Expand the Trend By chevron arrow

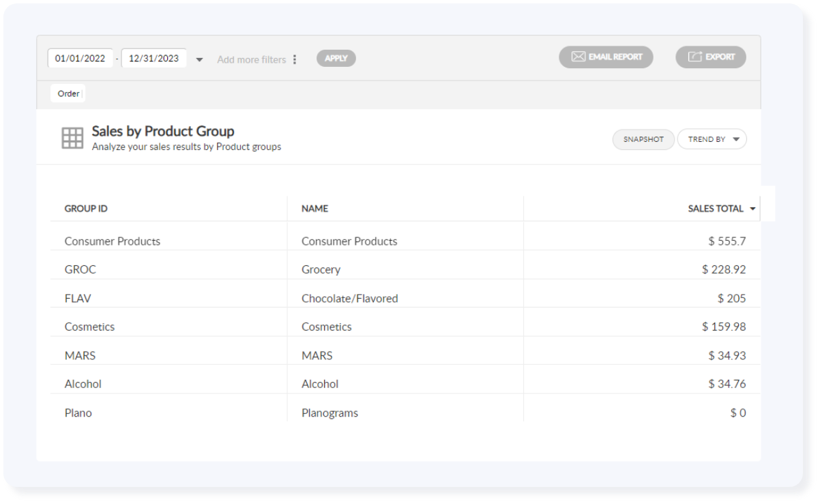tap(737, 138)
